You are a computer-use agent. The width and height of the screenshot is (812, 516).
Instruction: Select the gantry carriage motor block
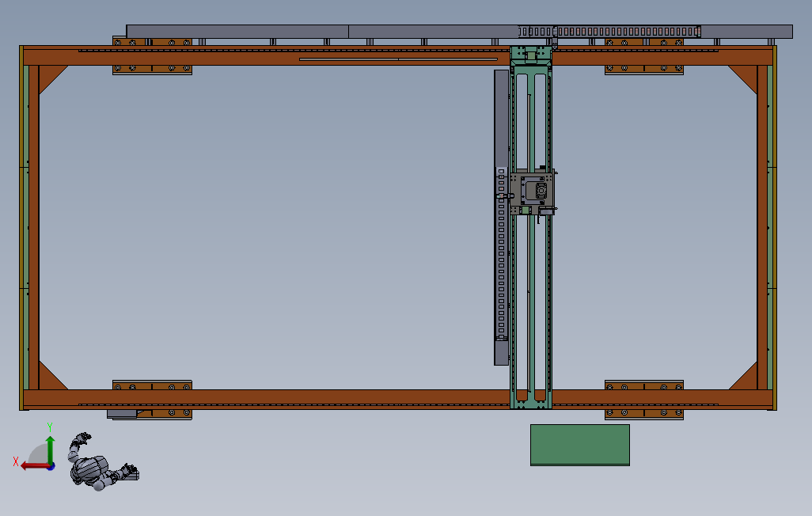click(x=533, y=190)
